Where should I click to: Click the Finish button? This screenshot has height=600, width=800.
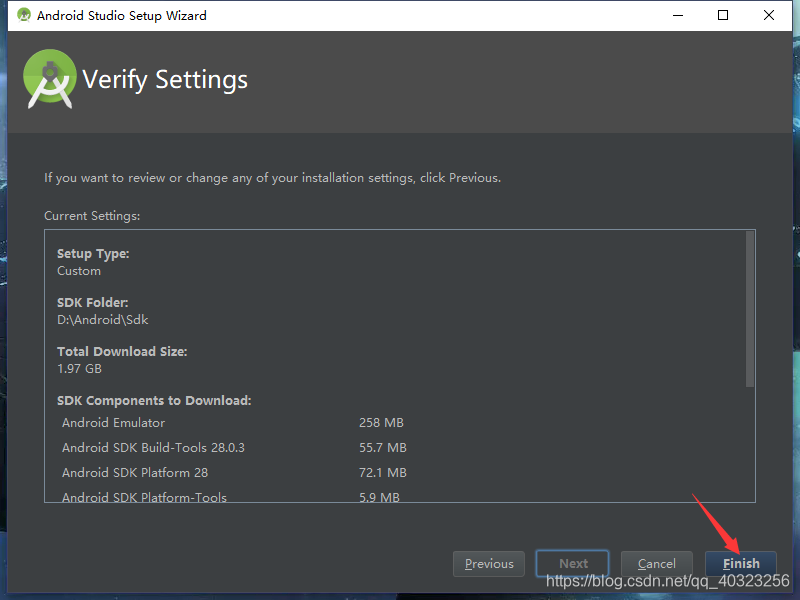(x=741, y=564)
